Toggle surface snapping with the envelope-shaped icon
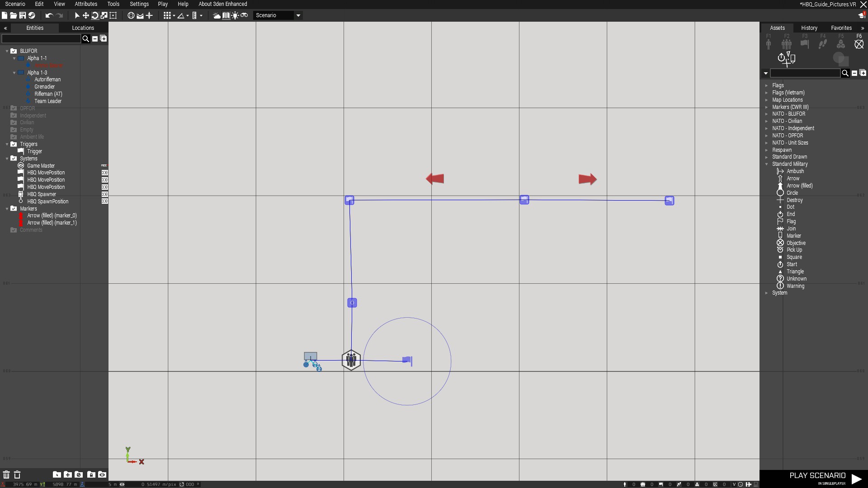 [x=140, y=15]
